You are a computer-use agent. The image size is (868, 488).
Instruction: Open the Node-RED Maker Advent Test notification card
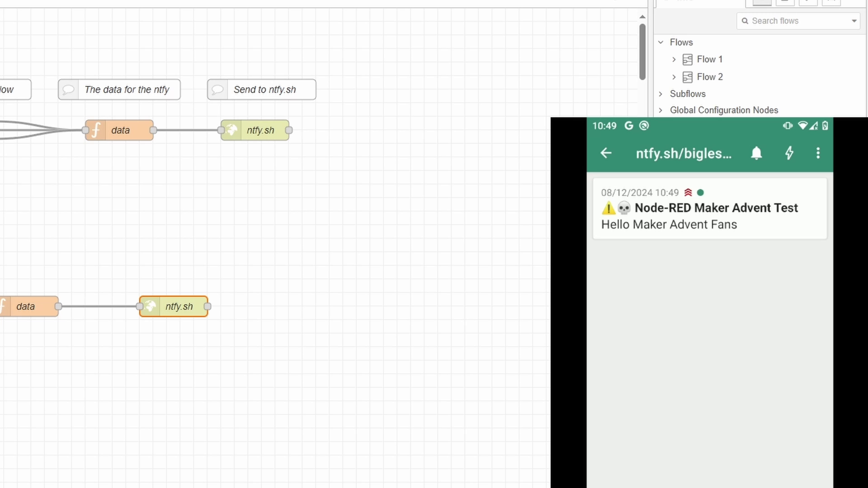[710, 208]
